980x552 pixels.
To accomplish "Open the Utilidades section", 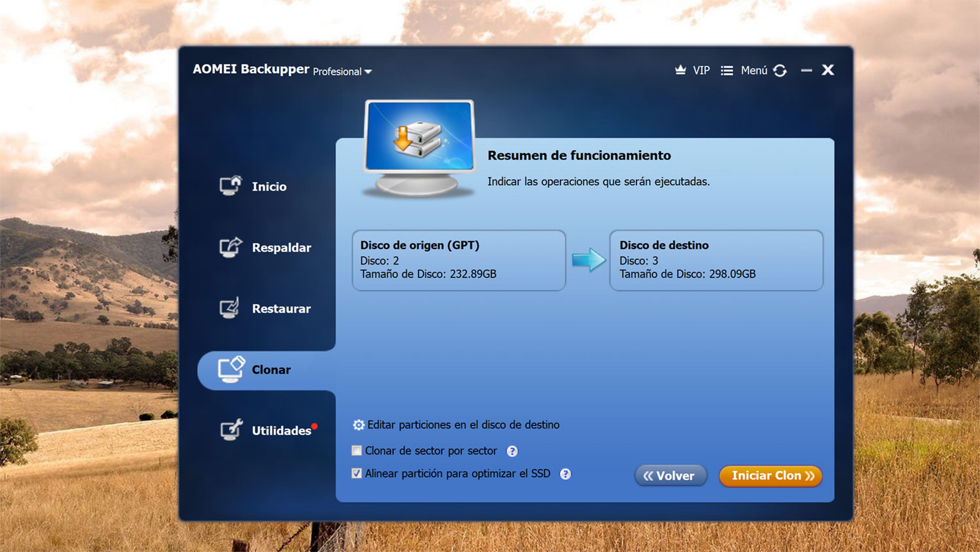I will [281, 431].
